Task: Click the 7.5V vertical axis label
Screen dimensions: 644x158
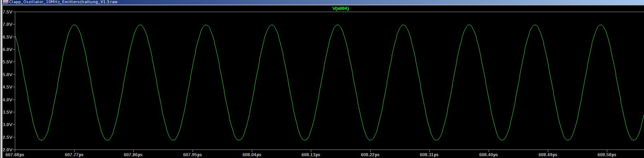Action: [x=7, y=12]
